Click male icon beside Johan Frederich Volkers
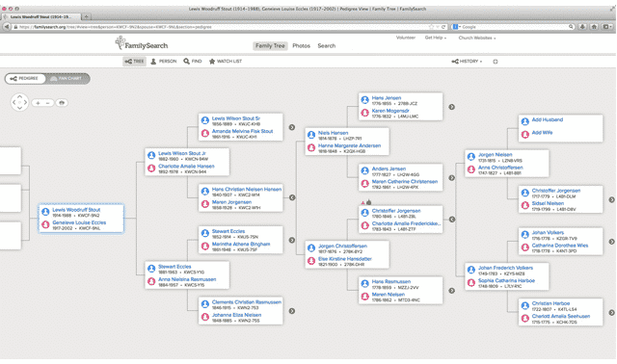Viewport: 617px width, 364px height. click(x=471, y=270)
